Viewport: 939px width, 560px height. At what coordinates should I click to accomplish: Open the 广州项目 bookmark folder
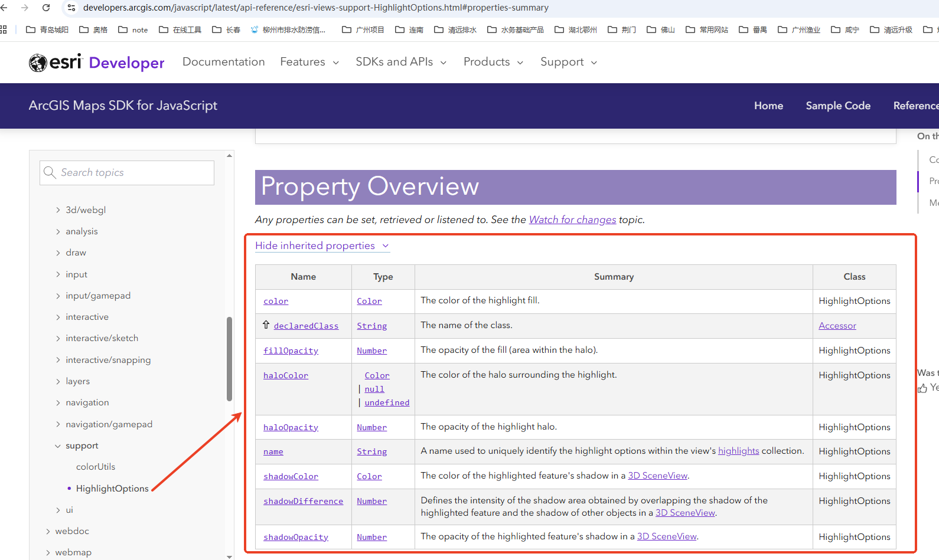coord(363,30)
